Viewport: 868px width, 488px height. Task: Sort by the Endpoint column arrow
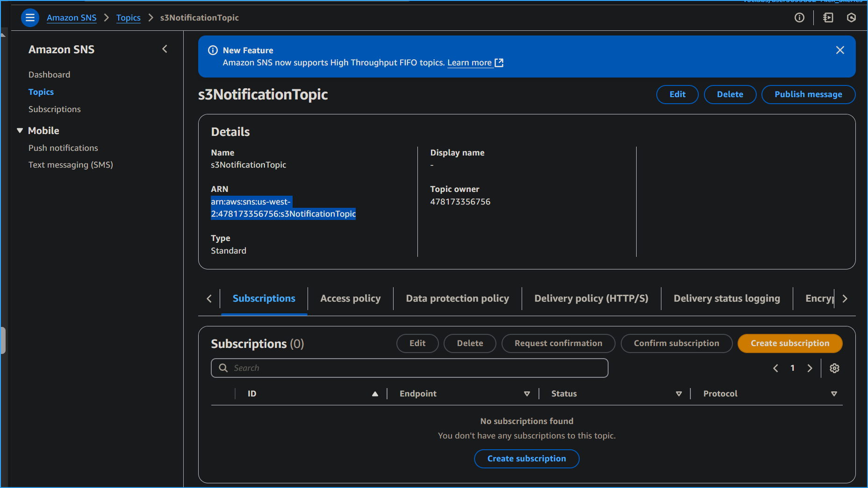[527, 394]
